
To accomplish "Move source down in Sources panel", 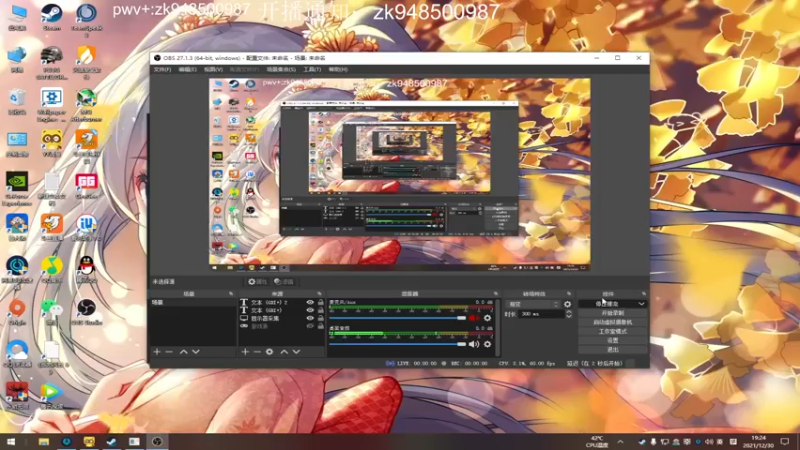I will (x=296, y=352).
